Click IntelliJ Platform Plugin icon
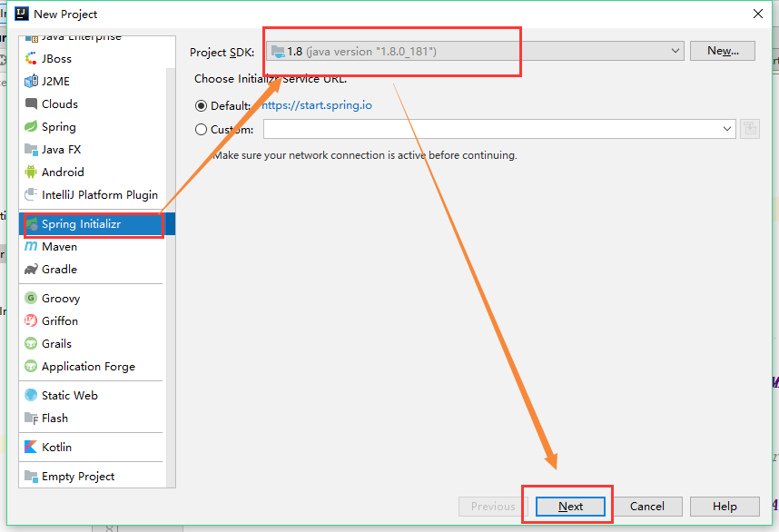779x532 pixels. click(x=31, y=194)
